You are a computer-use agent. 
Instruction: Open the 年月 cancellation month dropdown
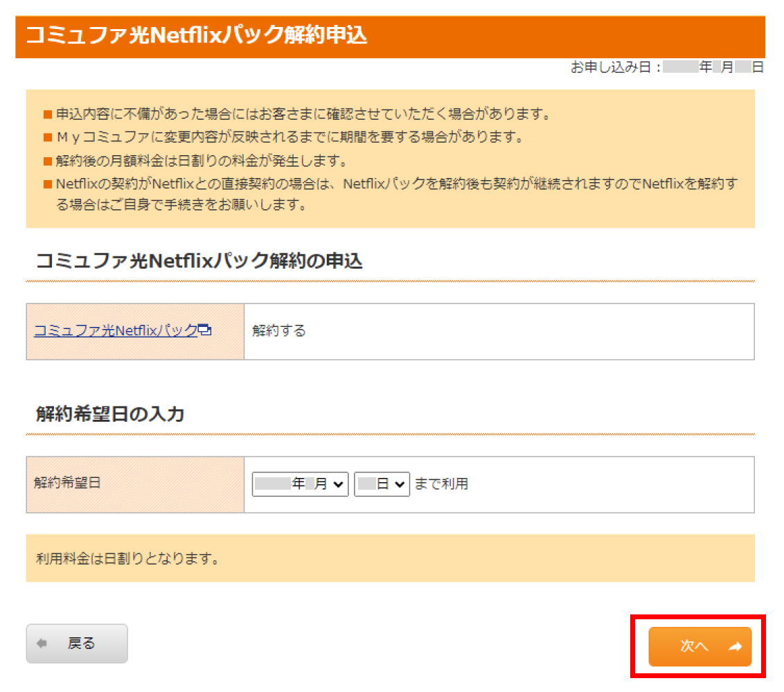[300, 483]
